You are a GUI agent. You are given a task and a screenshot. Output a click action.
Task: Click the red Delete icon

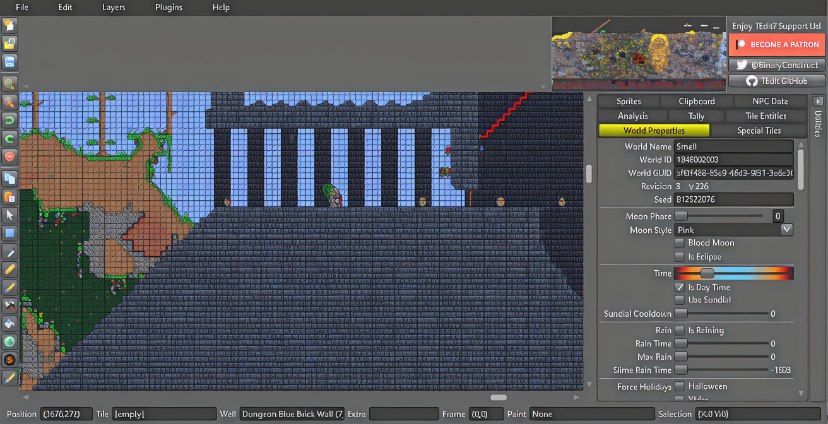(x=10, y=156)
